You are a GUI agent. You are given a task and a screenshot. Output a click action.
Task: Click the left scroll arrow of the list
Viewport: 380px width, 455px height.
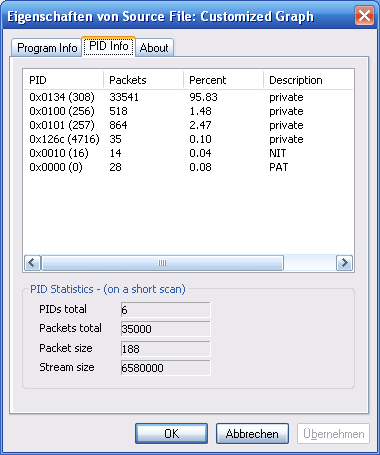coord(32,263)
